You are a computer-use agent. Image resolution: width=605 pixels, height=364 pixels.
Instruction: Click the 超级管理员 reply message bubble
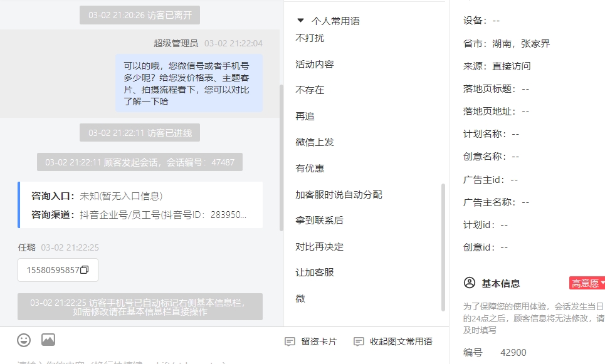tap(189, 83)
